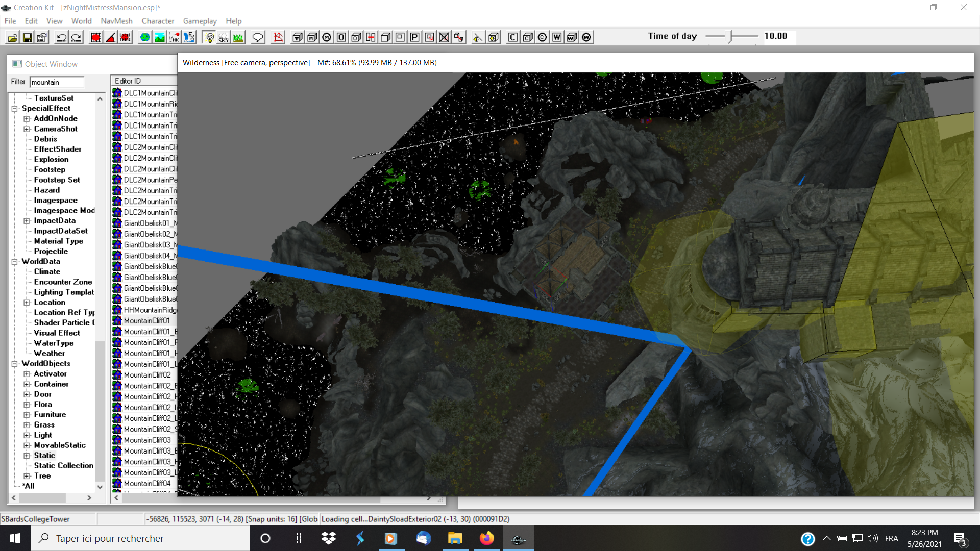Click the Redo toolbar arrow
This screenshot has width=980, height=551.
(x=77, y=37)
